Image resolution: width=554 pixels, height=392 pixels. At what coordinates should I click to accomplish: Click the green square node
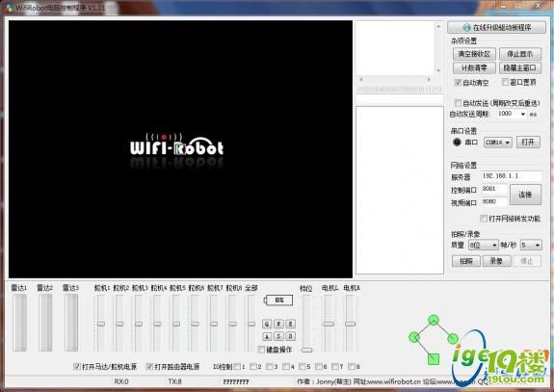coord(434,359)
